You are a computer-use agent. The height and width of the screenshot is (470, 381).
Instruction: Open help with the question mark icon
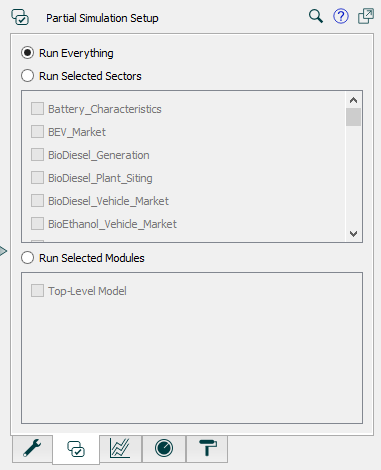[341, 16]
